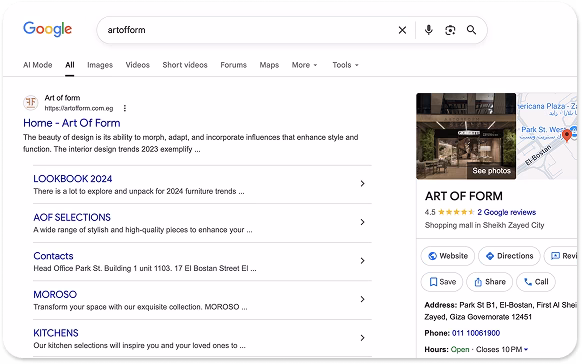Expand the MOROSO row chevron
Screen dimensions: 582x364
(363, 299)
